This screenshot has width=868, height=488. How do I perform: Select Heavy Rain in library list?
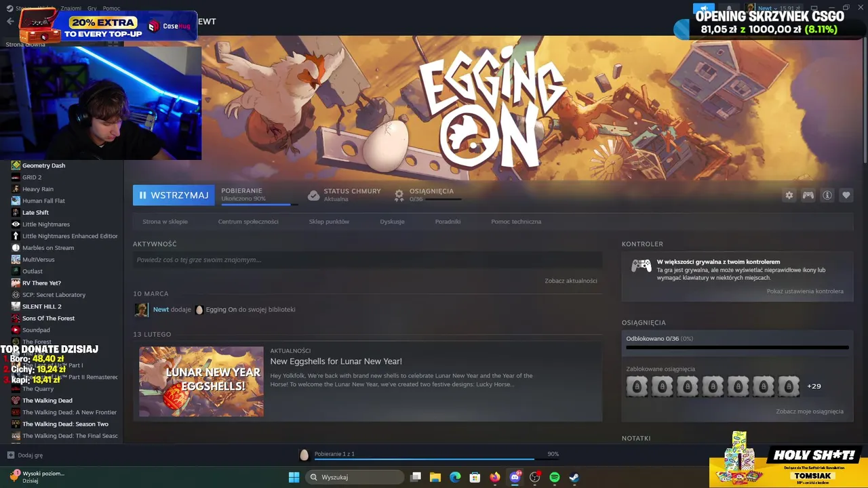(x=38, y=189)
